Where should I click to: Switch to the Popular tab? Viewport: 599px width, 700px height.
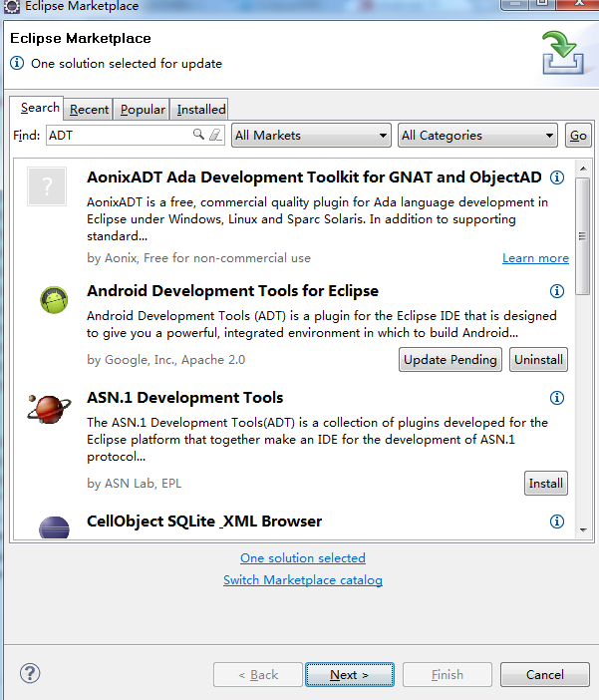pos(142,110)
